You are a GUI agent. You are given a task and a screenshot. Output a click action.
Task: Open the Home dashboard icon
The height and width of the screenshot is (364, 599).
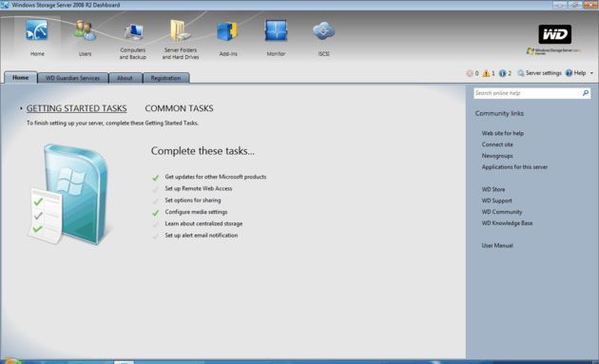tap(37, 30)
